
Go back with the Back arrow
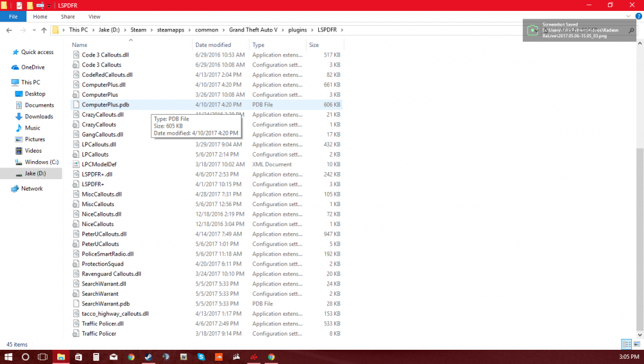pos(9,30)
